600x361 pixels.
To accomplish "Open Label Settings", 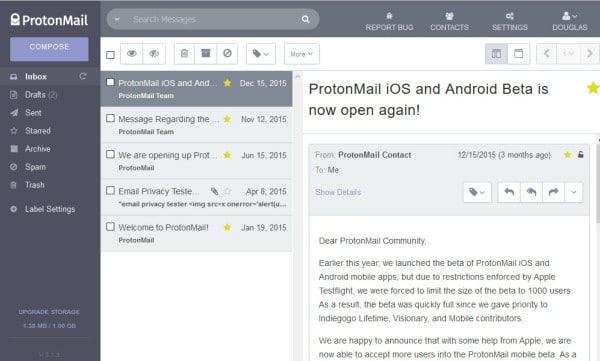I will pos(50,209).
